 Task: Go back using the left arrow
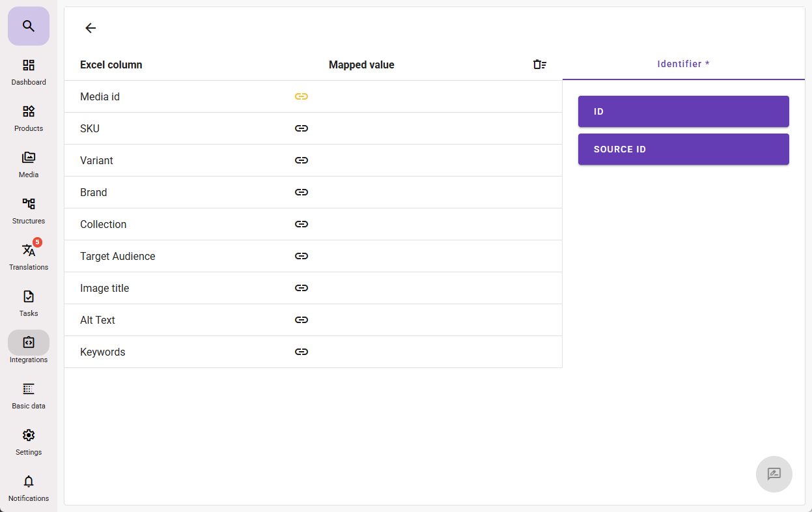(91, 28)
